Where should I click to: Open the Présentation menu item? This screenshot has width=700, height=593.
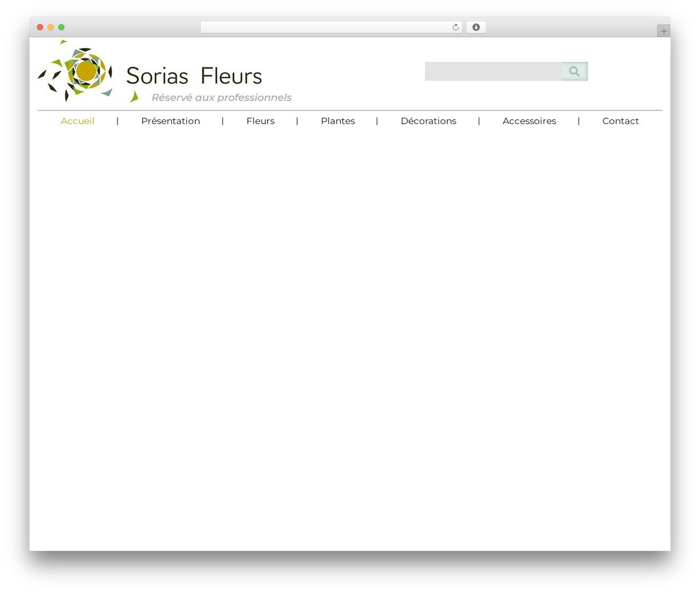(x=171, y=121)
